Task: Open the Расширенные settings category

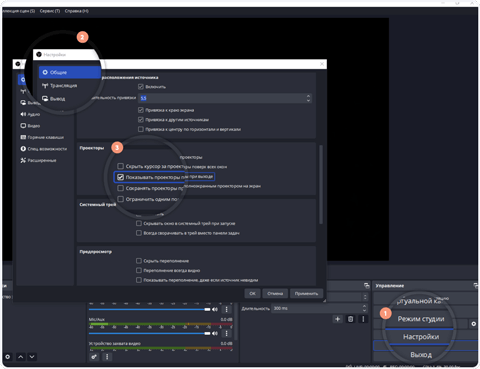Action: [x=38, y=160]
